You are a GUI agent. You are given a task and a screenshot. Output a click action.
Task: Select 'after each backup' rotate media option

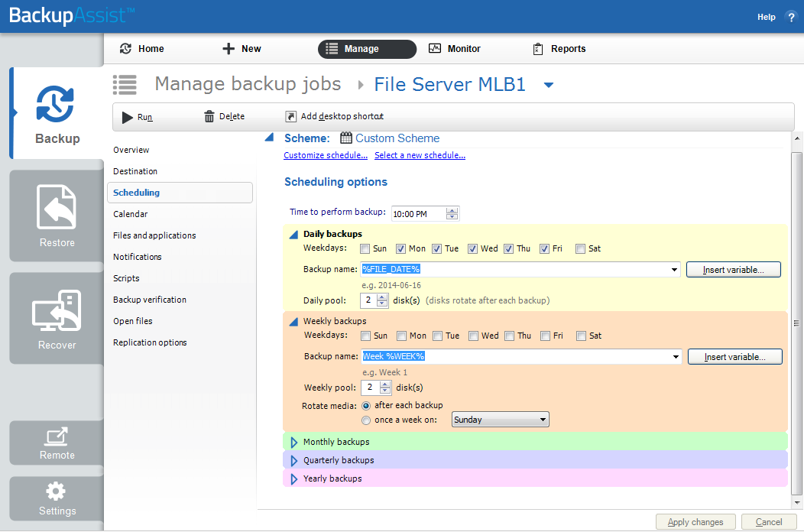pos(366,406)
